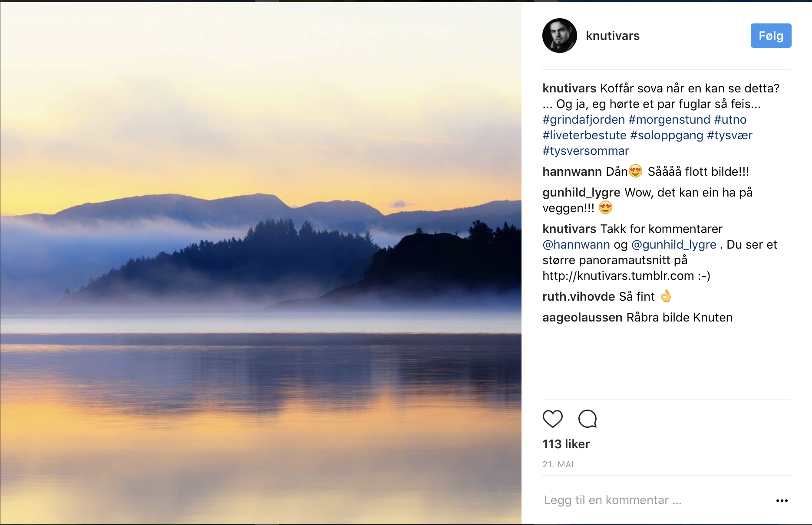Click the 113 liker count

(x=566, y=444)
